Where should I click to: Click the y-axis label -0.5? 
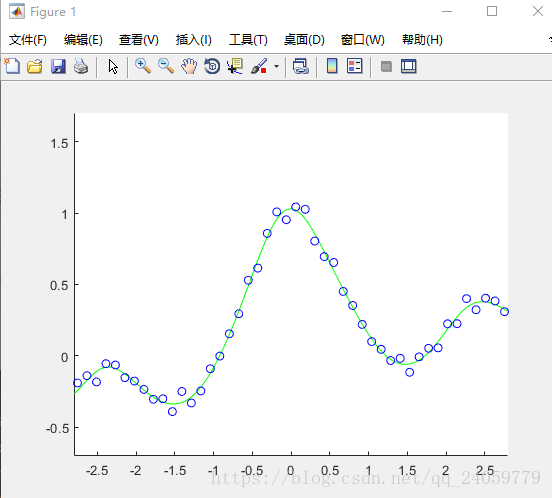click(57, 429)
